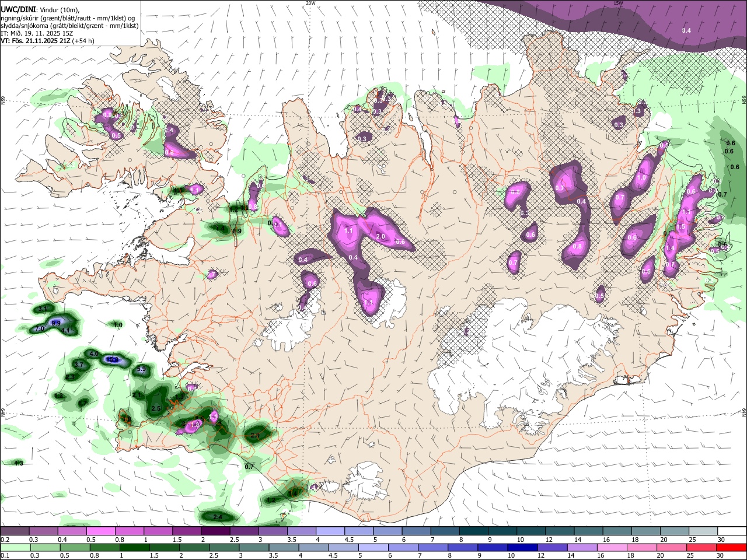Click the "20W" longitude label
Viewport: 747px width, 560px height.
tap(310, 3)
